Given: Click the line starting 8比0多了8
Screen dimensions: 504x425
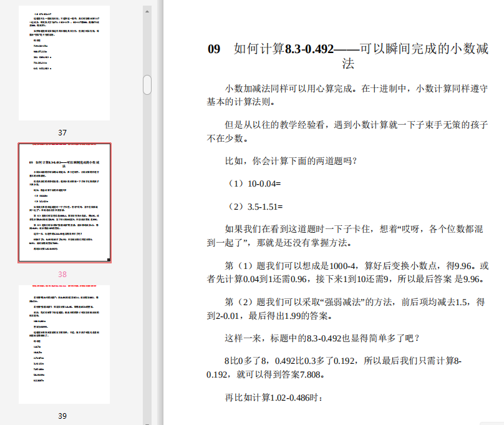Looking at the screenshot, I should pyautogui.click(x=334, y=368).
